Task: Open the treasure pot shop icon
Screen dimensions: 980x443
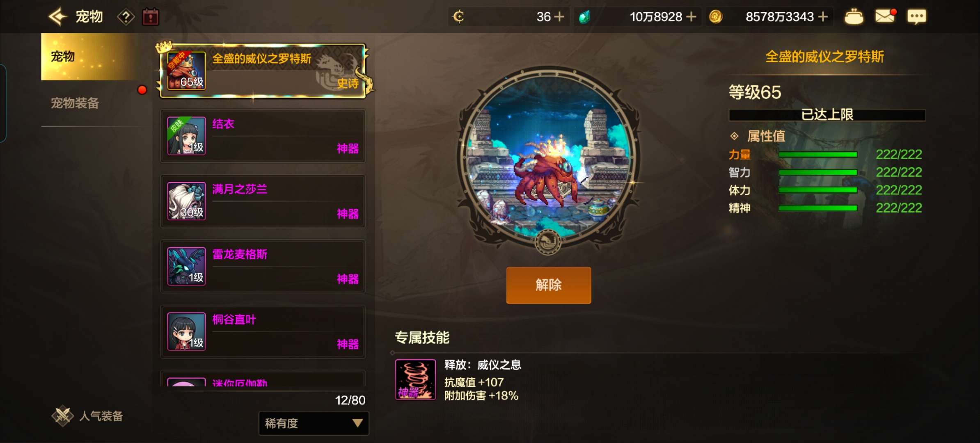Action: pyautogui.click(x=854, y=17)
